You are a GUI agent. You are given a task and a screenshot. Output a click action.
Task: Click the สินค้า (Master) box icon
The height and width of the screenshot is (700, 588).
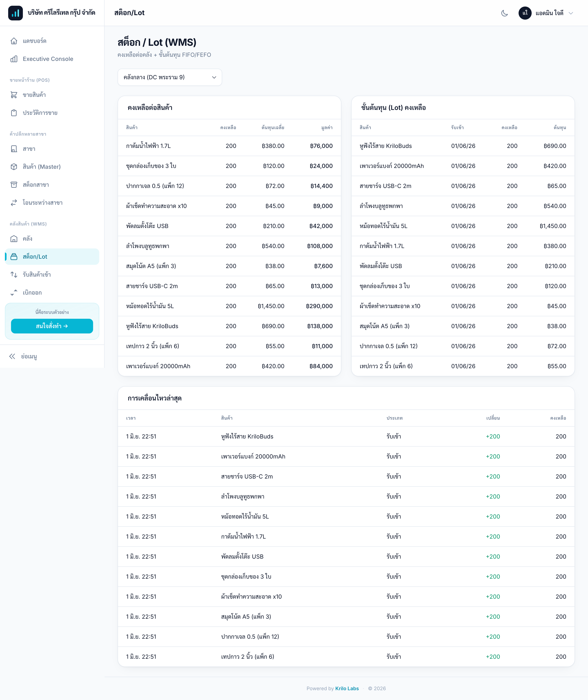pyautogui.click(x=14, y=167)
